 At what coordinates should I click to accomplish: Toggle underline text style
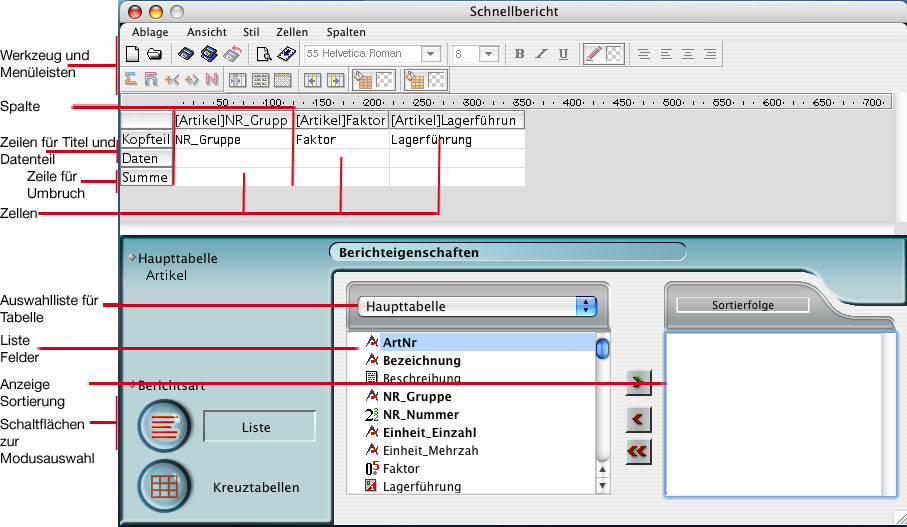point(563,54)
